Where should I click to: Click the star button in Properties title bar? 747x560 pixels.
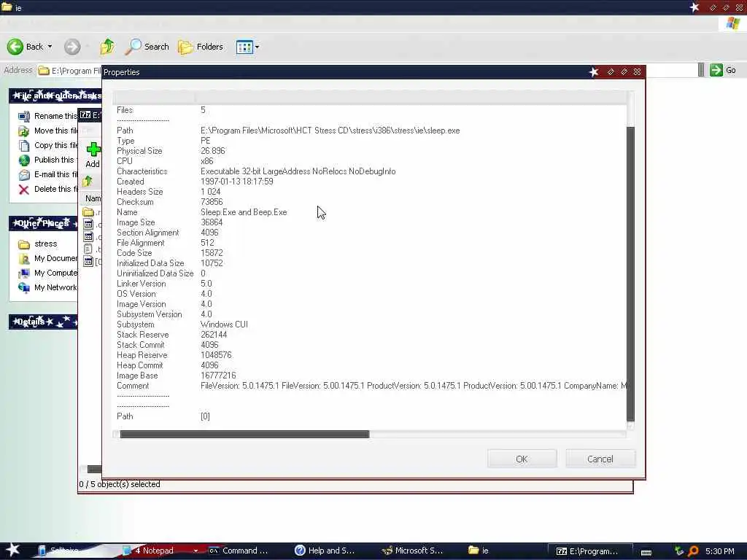594,72
